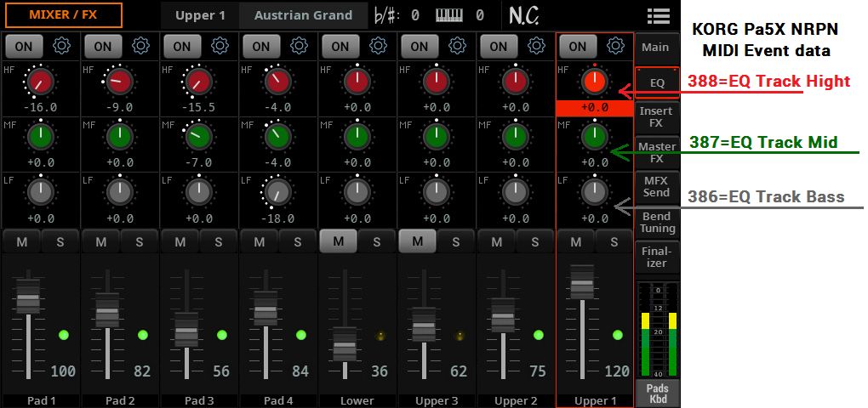
Task: Select the Pad 1 HF red EQ knob
Action: [40, 82]
